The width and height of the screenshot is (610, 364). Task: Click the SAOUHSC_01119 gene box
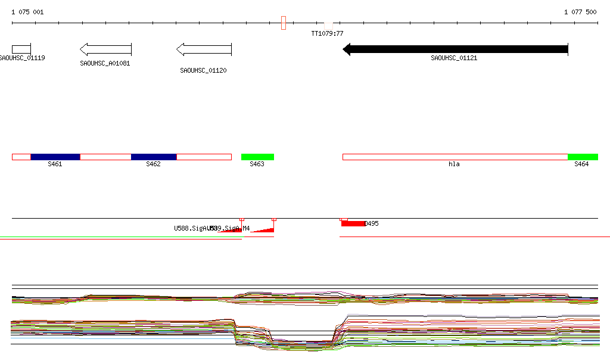pyautogui.click(x=21, y=49)
